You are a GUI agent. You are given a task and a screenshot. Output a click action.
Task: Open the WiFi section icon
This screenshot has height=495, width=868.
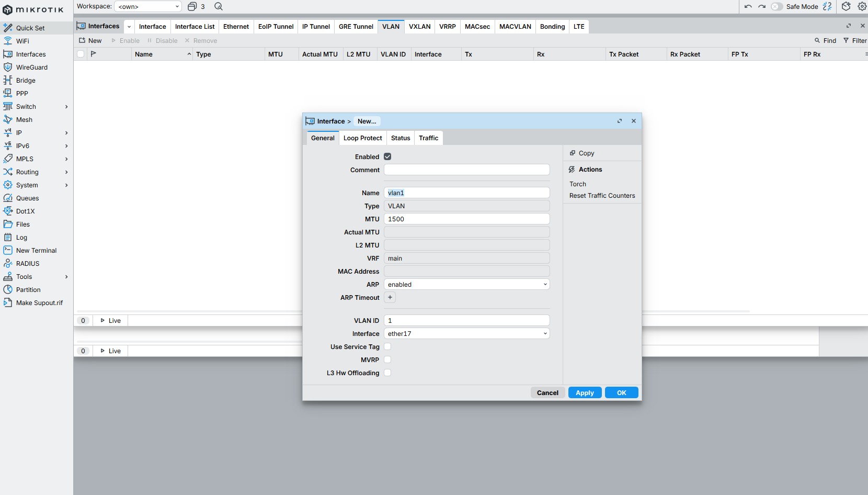(8, 41)
